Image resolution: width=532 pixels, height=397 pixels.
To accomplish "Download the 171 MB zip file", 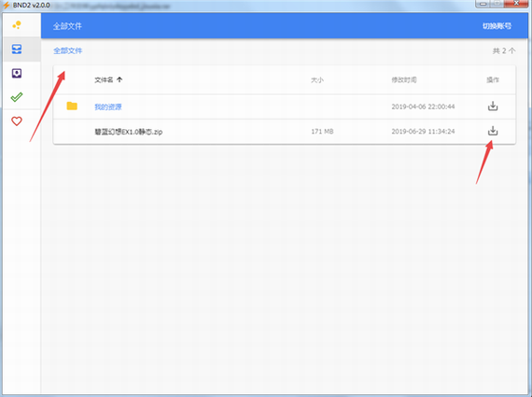I will [x=493, y=131].
